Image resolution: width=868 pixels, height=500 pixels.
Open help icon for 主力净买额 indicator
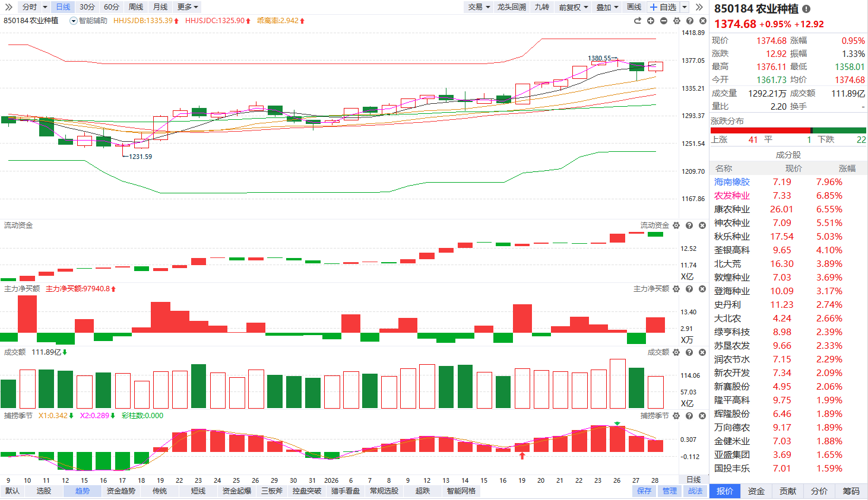tap(689, 289)
